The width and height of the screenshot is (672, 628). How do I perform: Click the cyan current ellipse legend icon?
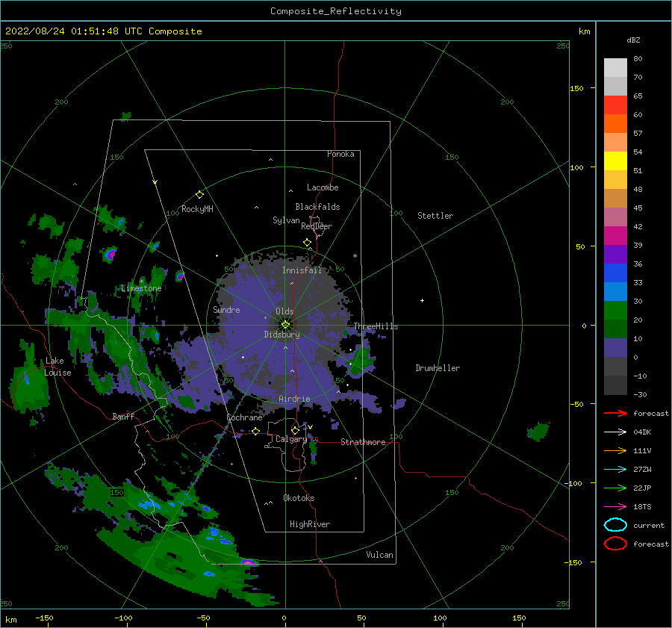click(615, 525)
